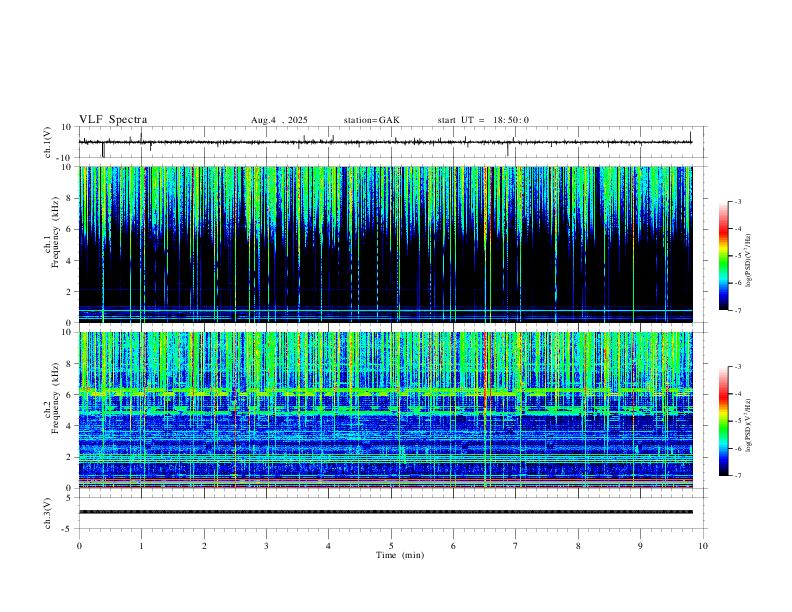Click the time axis tick label '10'
The height and width of the screenshot is (612, 792).
pos(703,546)
